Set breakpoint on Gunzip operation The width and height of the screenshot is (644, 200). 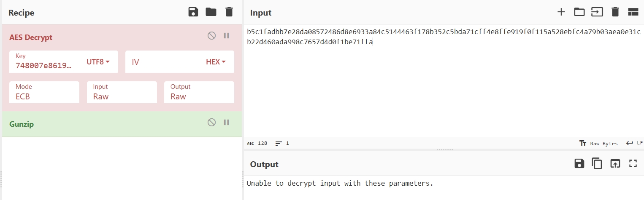[x=227, y=122]
